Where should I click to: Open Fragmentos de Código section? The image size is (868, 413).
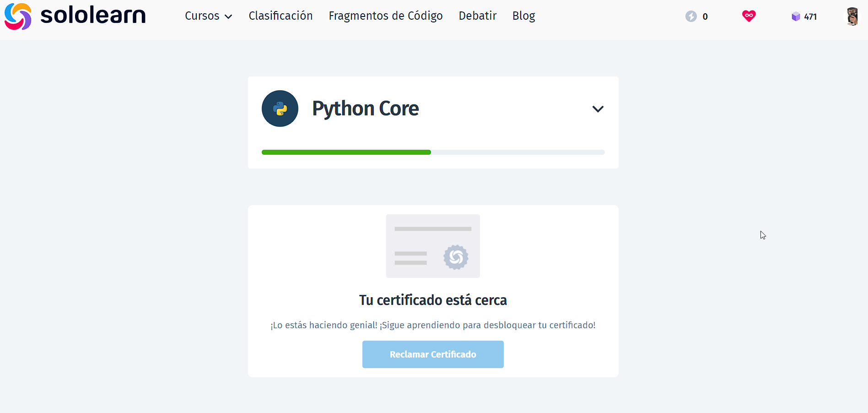(386, 16)
